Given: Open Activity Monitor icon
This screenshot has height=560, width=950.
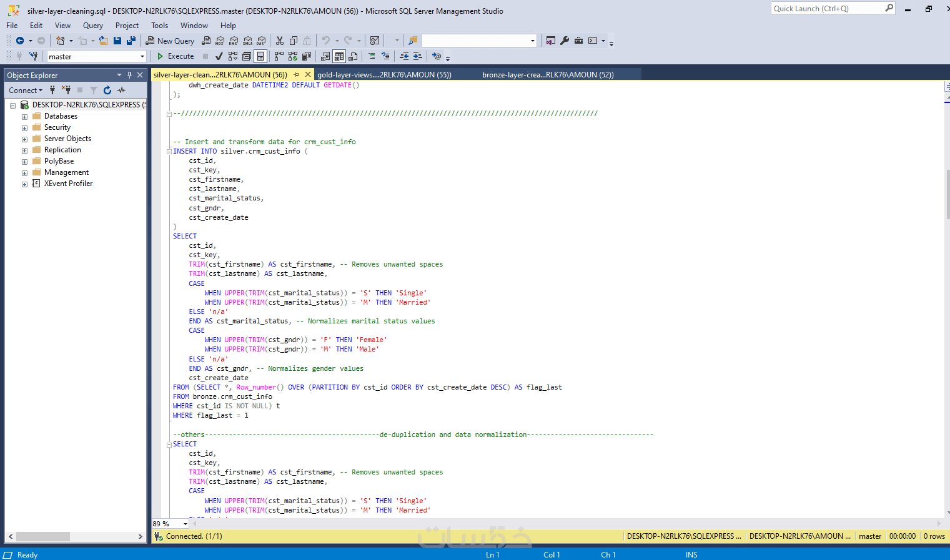Looking at the screenshot, I should tap(375, 41).
